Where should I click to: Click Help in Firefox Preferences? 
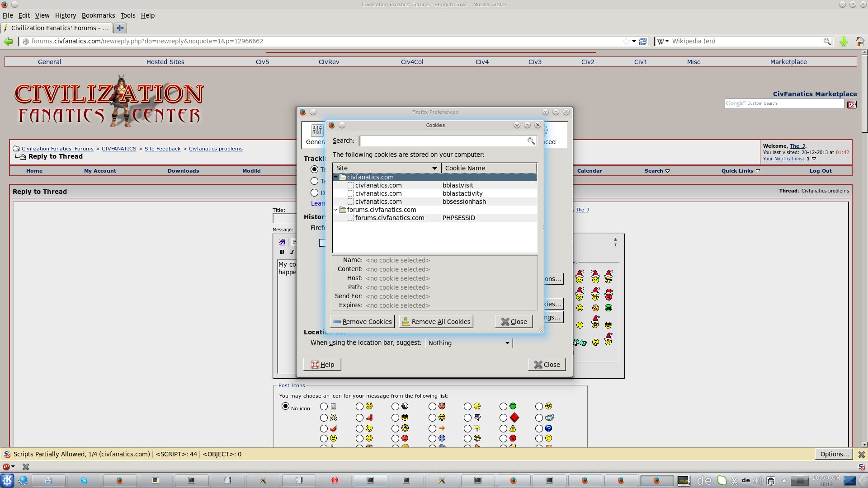point(322,365)
